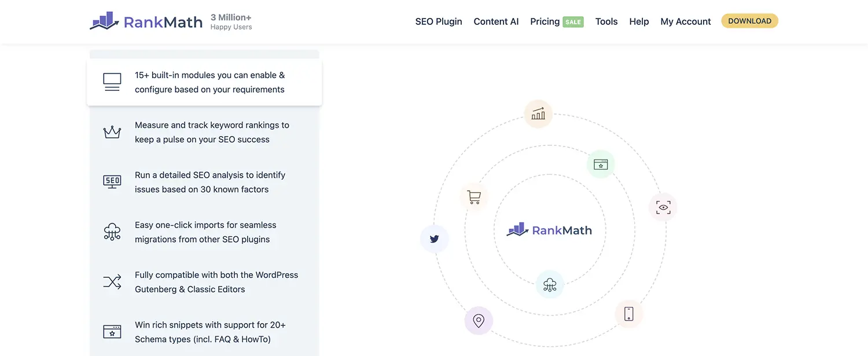Click the bar chart growth icon on orbit
Viewport: 868px width, 356px height.
point(538,114)
